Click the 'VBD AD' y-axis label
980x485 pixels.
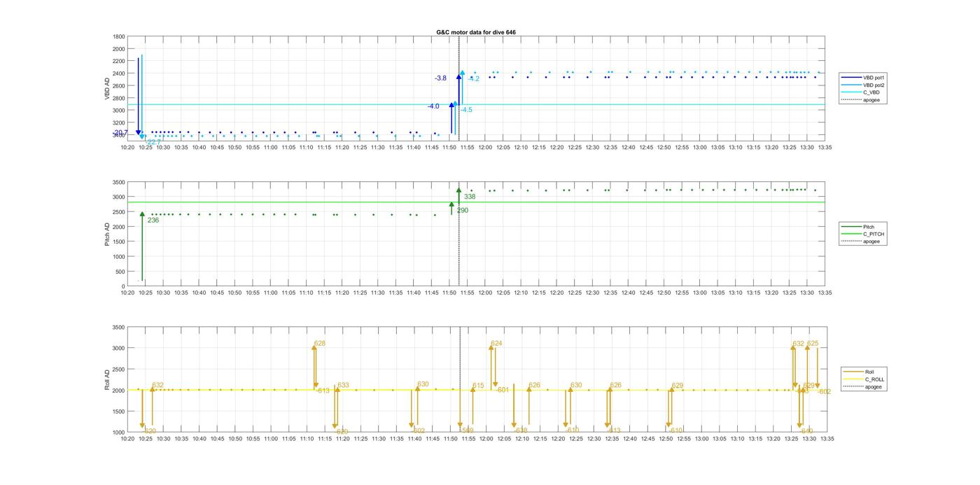click(108, 87)
